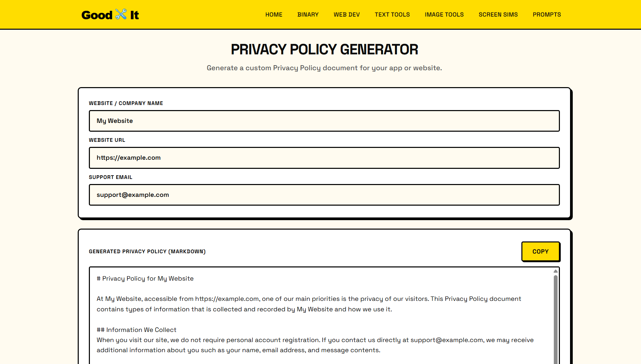Click the 'WEBSITE / COMPANY NAME' label

point(126,103)
